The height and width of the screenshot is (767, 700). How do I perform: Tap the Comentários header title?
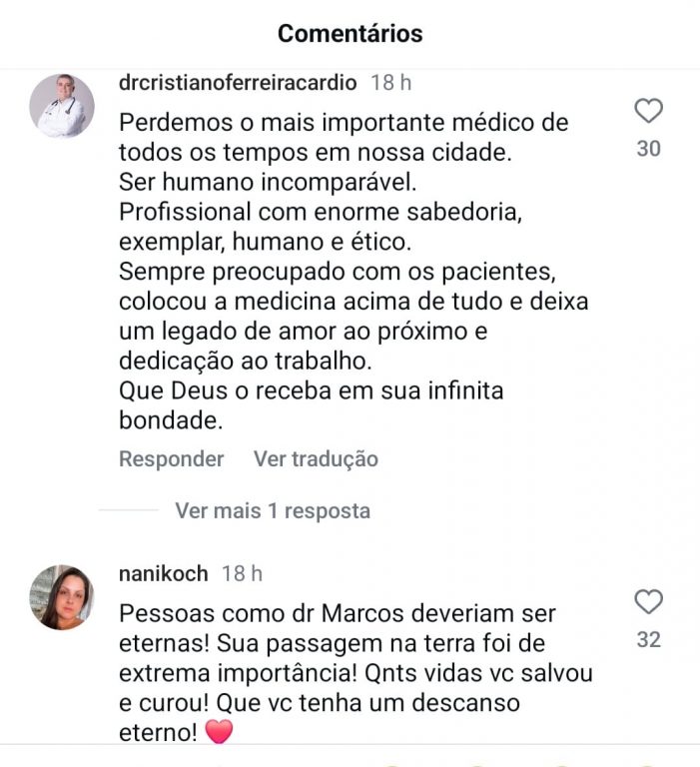point(350,34)
